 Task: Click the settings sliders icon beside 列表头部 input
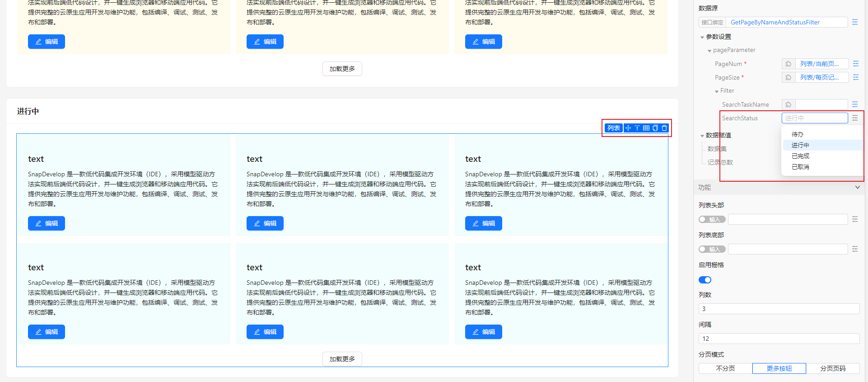click(x=855, y=219)
